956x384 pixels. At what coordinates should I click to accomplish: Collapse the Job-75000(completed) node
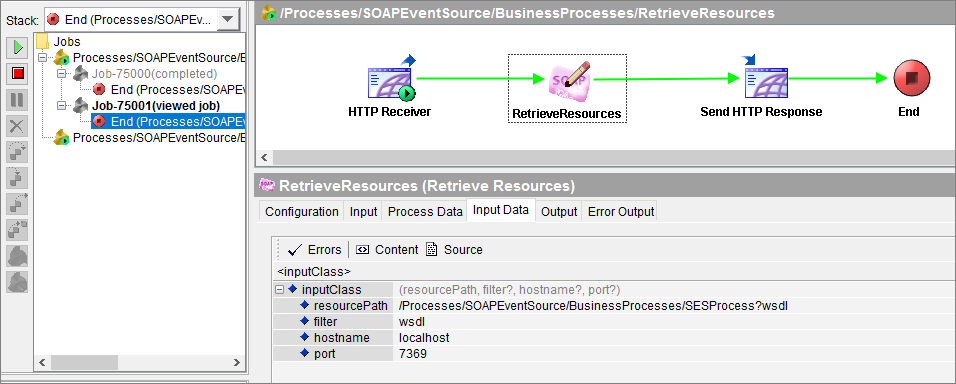[61, 74]
